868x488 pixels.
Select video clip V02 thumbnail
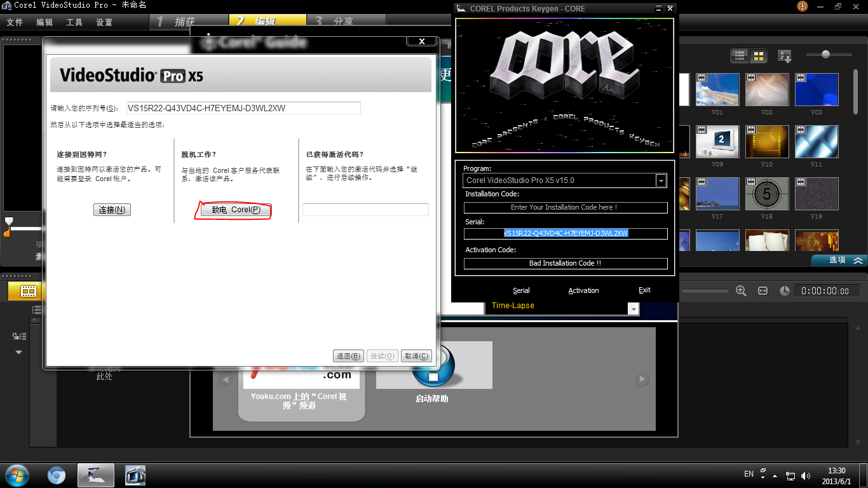767,90
